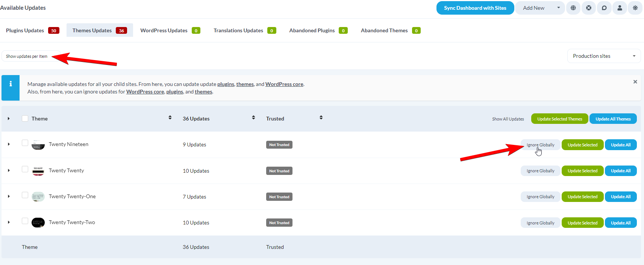The height and width of the screenshot is (265, 644).
Task: Check the Twenty Twenty-One checkbox
Action: [25, 195]
